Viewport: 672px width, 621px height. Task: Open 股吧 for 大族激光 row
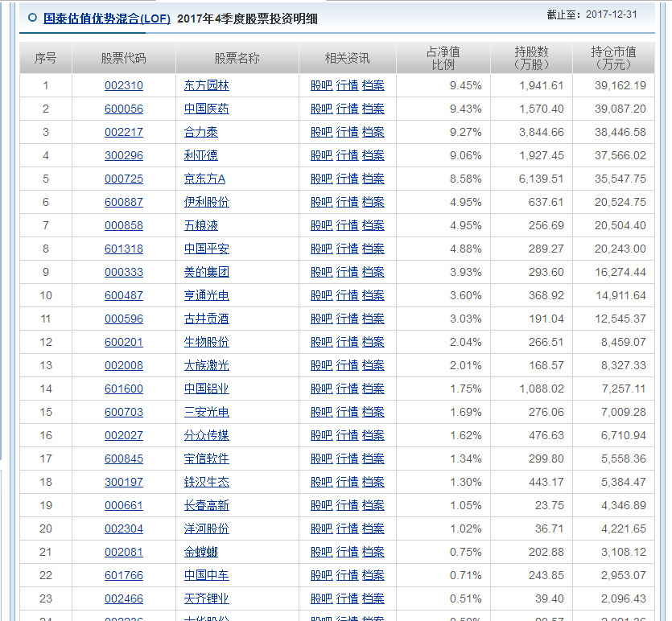[321, 366]
